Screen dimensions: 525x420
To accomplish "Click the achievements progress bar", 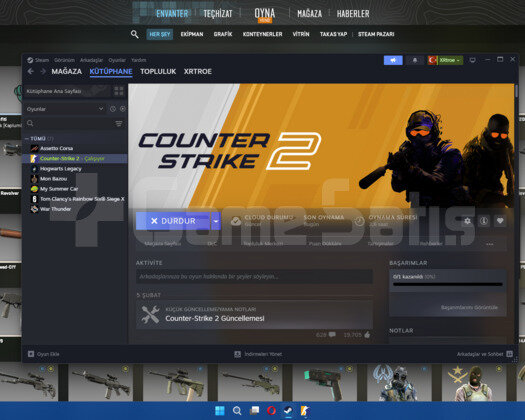I will click(448, 284).
